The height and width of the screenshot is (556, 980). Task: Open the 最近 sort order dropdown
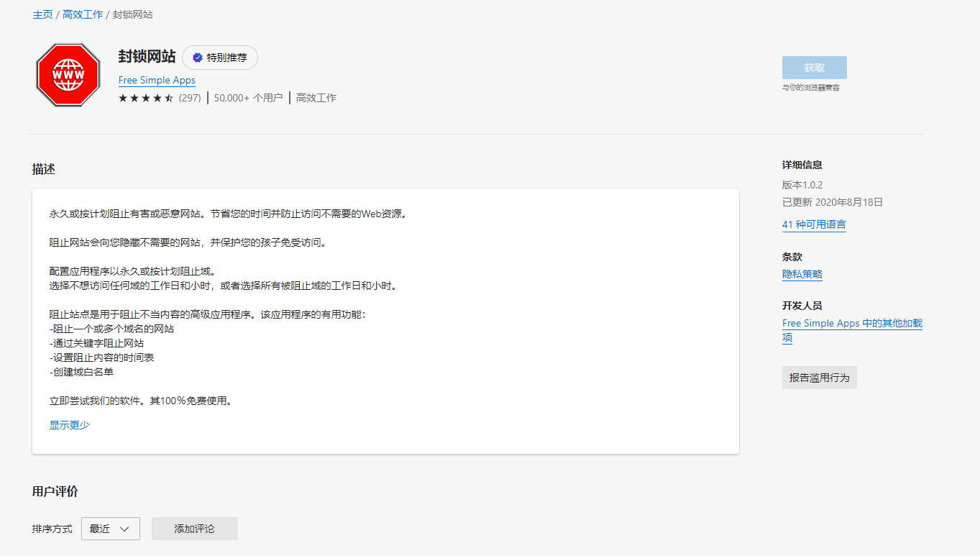click(111, 529)
